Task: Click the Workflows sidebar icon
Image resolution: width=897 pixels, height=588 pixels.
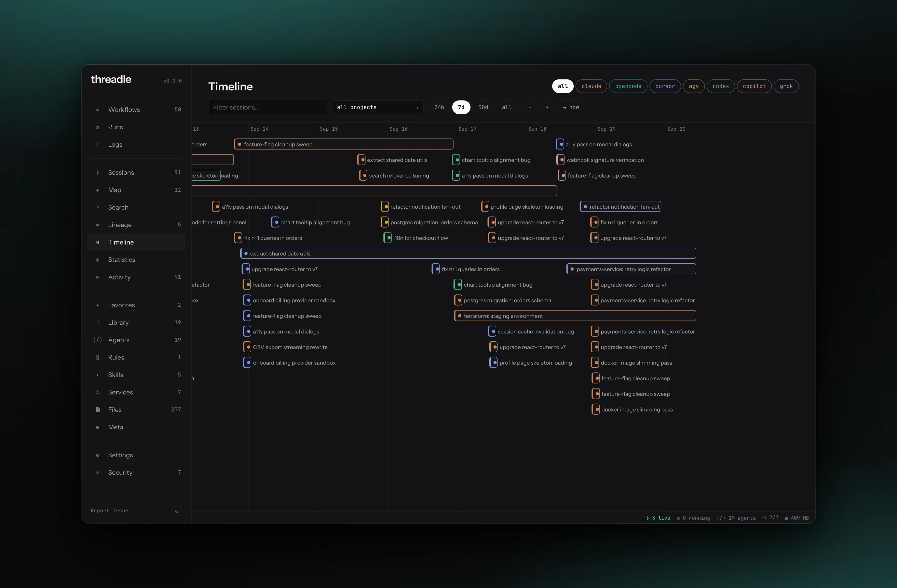Action: [98, 110]
